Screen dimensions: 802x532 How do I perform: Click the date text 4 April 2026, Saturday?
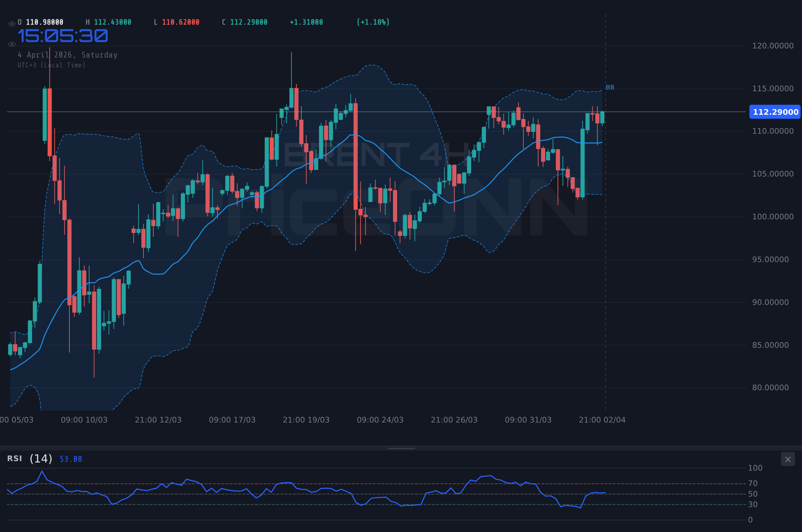(68, 55)
